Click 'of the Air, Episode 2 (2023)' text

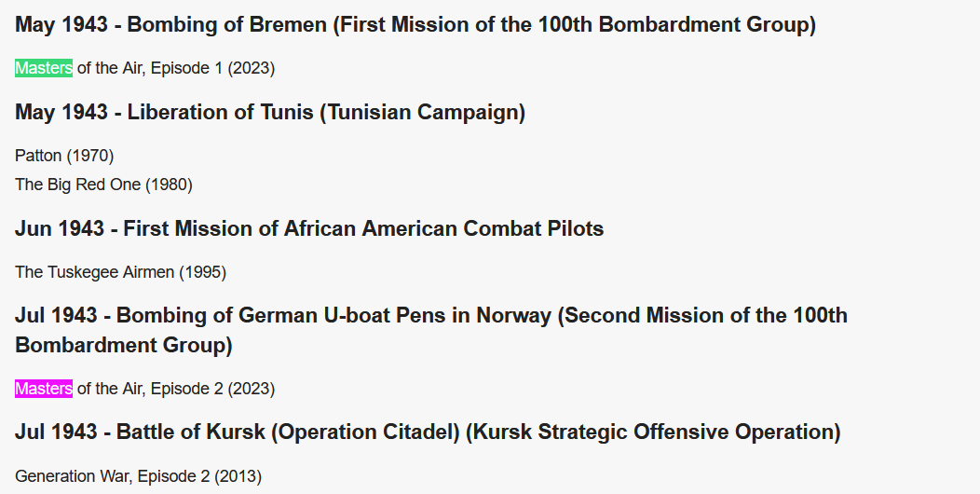click(176, 389)
